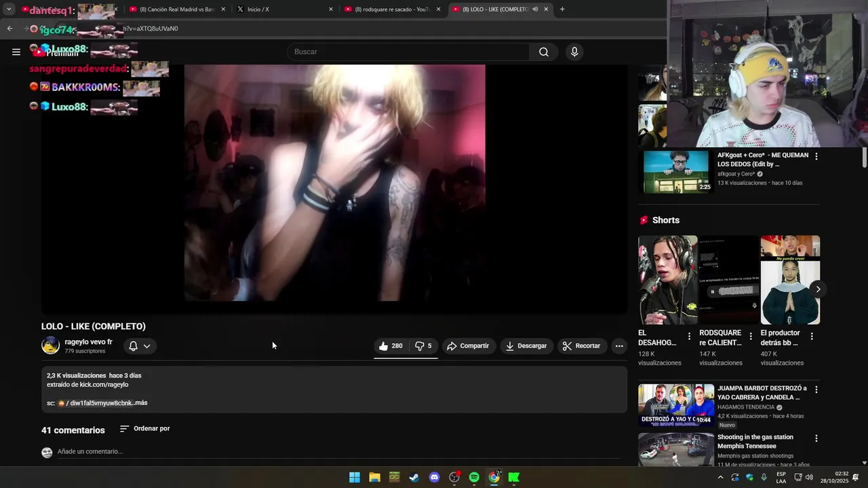Image resolution: width=868 pixels, height=488 pixels.
Task: Focus the Buscar search box
Action: tap(408, 52)
